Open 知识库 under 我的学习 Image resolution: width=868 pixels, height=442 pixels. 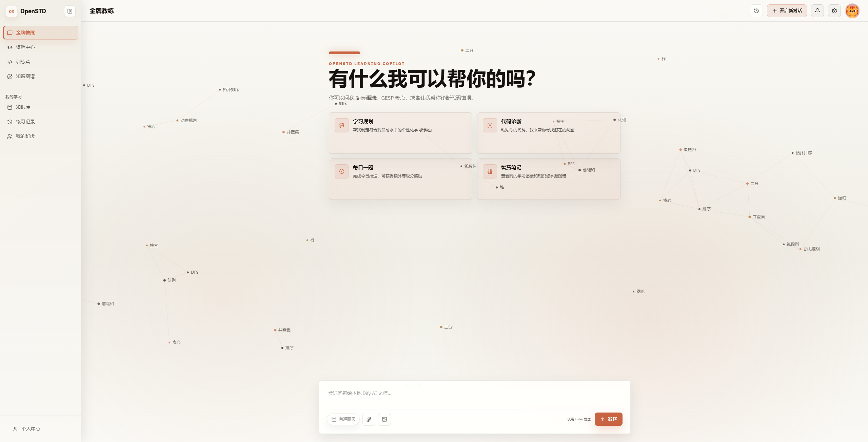41,107
